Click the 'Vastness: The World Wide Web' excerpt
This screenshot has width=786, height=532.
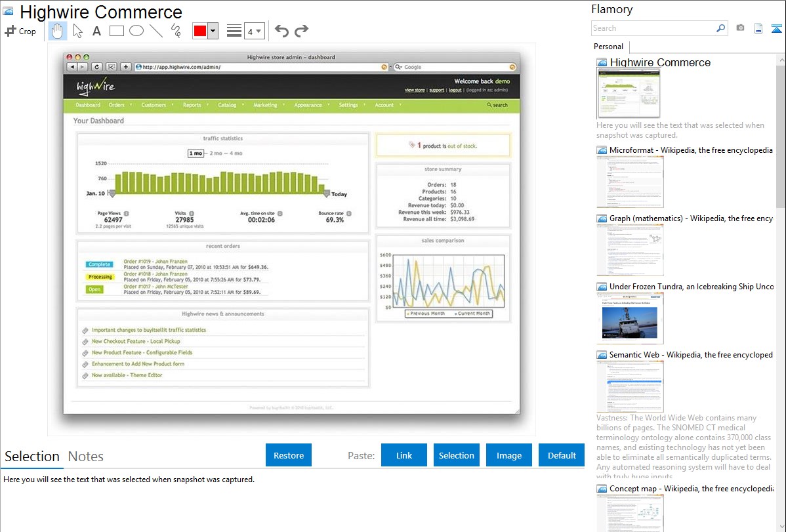click(x=684, y=447)
